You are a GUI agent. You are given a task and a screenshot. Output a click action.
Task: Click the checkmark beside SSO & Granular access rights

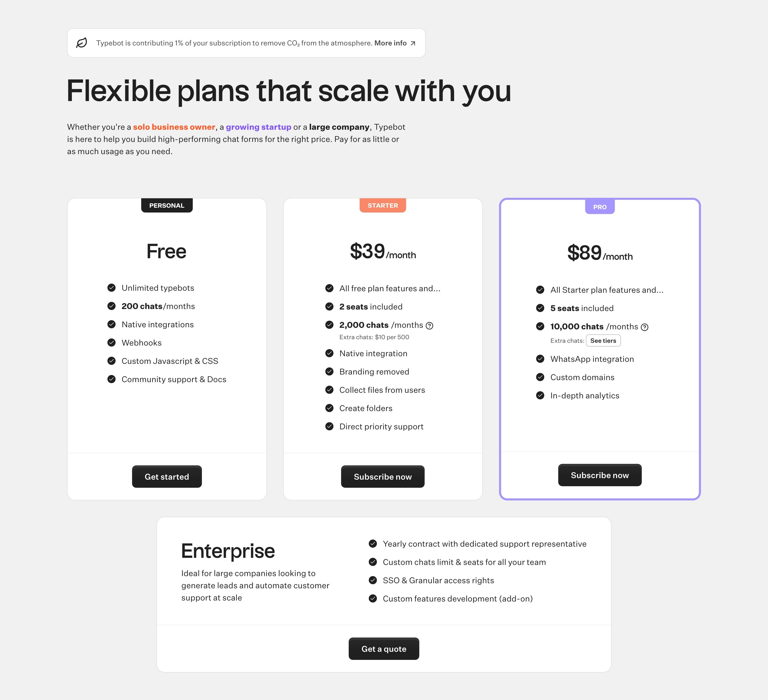coord(373,580)
